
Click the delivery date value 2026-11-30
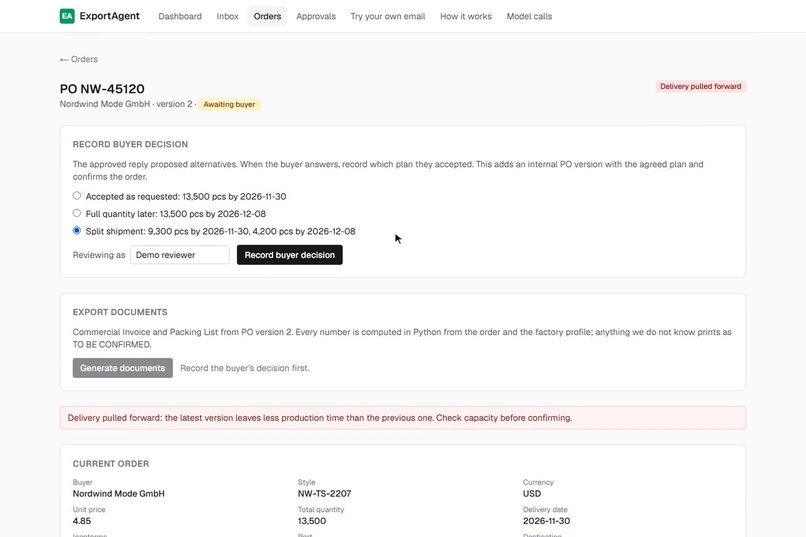[x=546, y=521]
